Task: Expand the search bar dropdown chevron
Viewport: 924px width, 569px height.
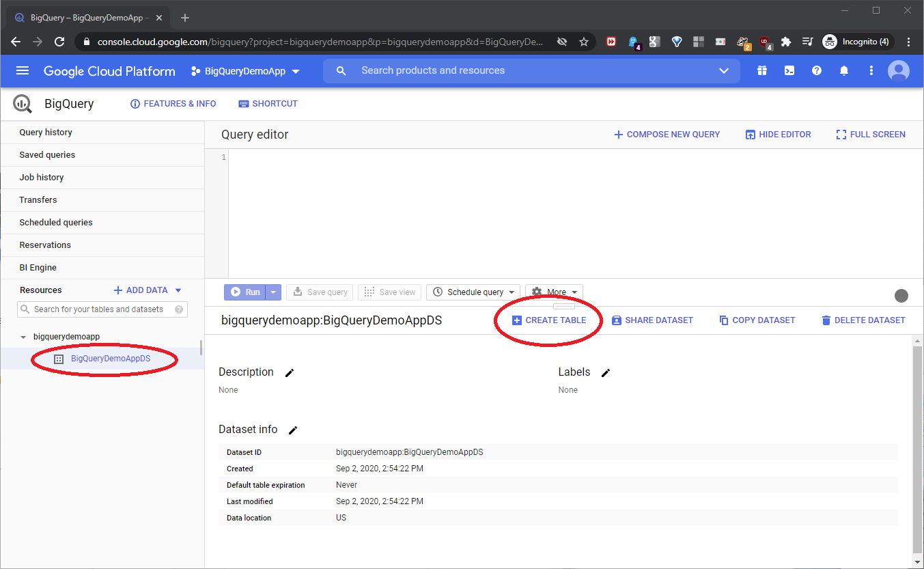Action: (724, 71)
